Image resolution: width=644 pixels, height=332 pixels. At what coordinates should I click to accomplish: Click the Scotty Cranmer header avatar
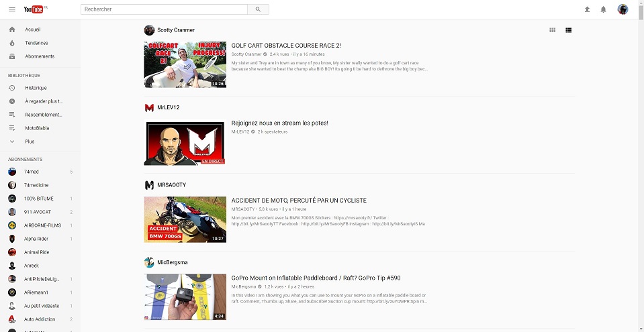tap(149, 30)
